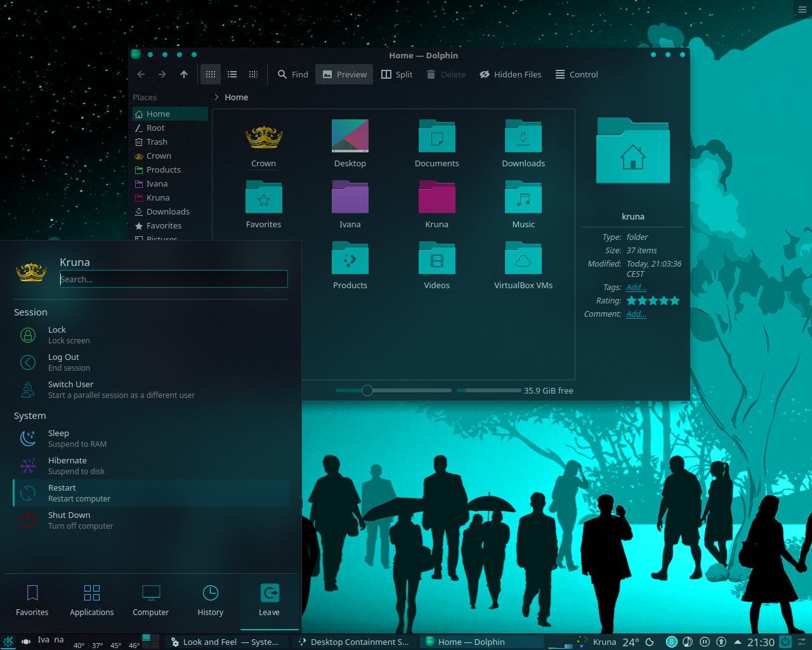This screenshot has height=650, width=812.
Task: Open the Control menu in Dolphin
Action: [x=576, y=74]
